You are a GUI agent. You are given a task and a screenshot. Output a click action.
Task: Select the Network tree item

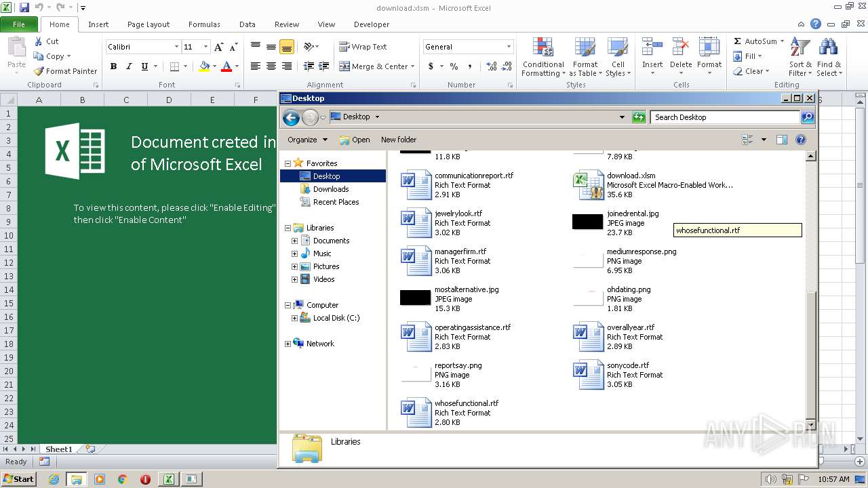point(320,344)
